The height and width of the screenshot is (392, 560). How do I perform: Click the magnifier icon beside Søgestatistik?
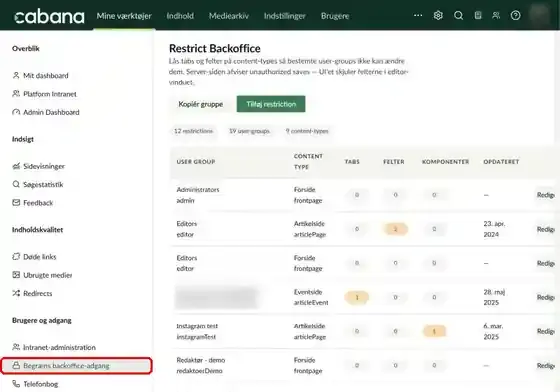click(x=16, y=184)
